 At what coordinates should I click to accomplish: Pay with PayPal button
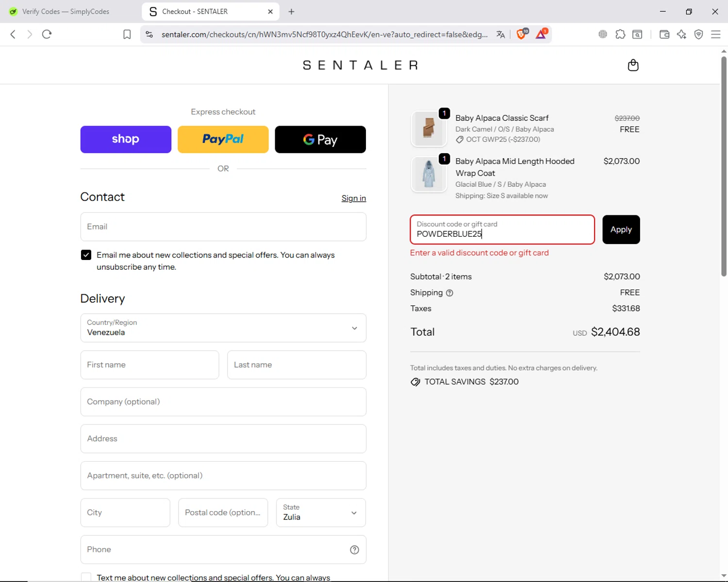pos(223,140)
